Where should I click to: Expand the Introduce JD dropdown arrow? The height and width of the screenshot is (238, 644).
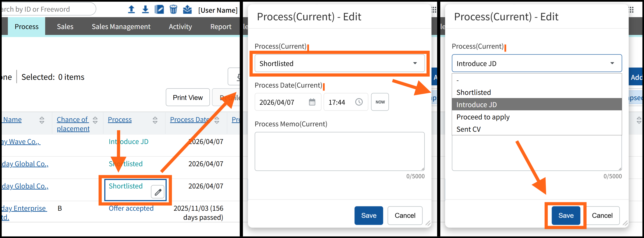coord(612,64)
